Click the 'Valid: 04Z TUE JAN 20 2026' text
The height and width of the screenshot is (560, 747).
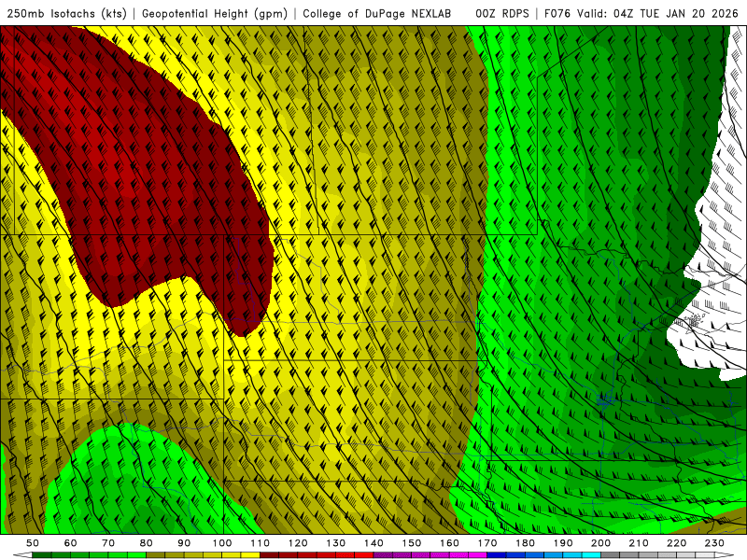coord(658,14)
